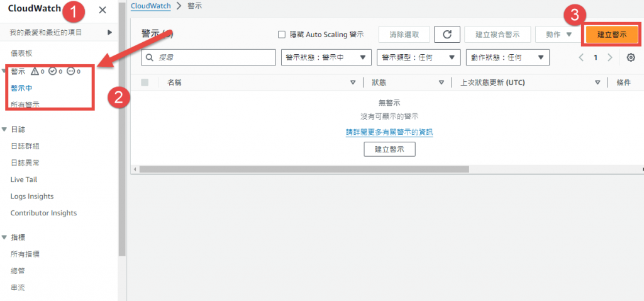Open 請詳閱更多有關警示的資訊 link
644x301 pixels.
389,132
